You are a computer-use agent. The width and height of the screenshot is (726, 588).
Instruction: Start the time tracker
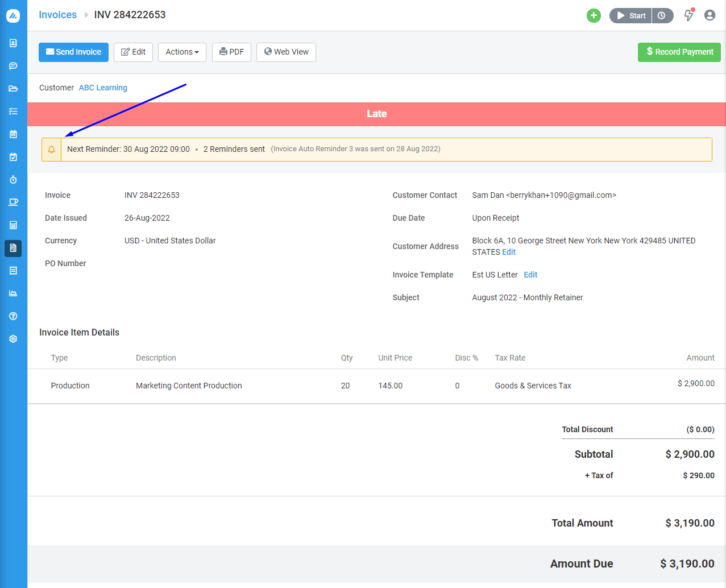click(631, 15)
